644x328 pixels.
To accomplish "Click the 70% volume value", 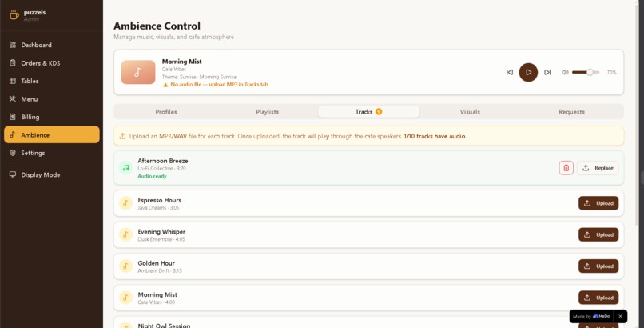I will (x=611, y=72).
